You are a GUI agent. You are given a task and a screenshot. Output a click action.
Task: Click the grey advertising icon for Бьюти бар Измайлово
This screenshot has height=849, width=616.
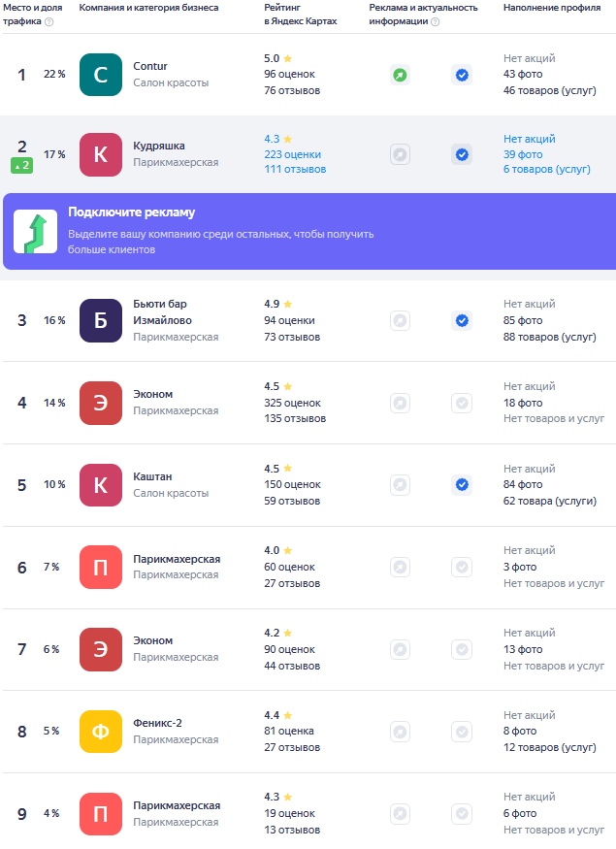[x=400, y=320]
